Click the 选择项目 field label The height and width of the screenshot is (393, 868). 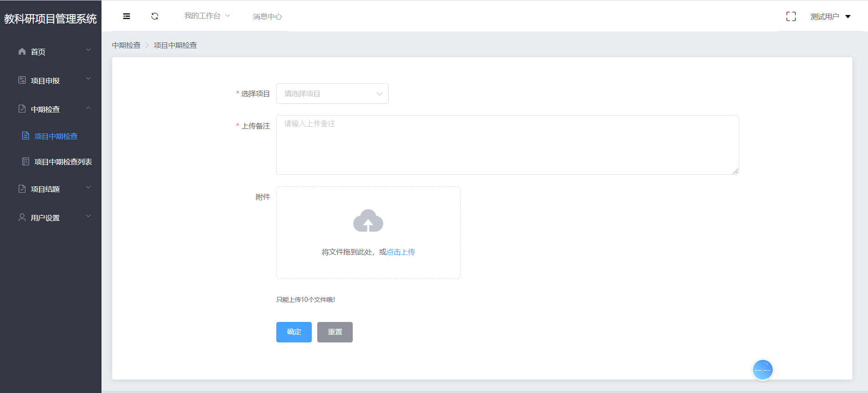click(x=255, y=93)
